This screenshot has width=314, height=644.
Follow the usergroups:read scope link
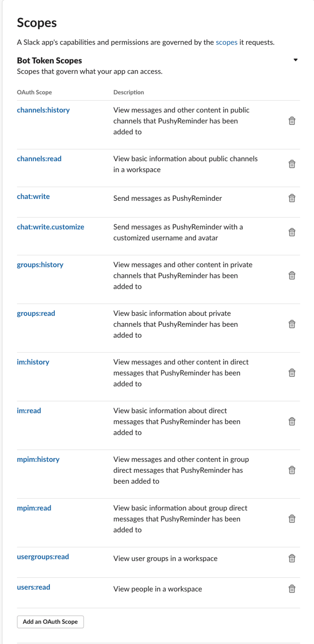pyautogui.click(x=43, y=557)
